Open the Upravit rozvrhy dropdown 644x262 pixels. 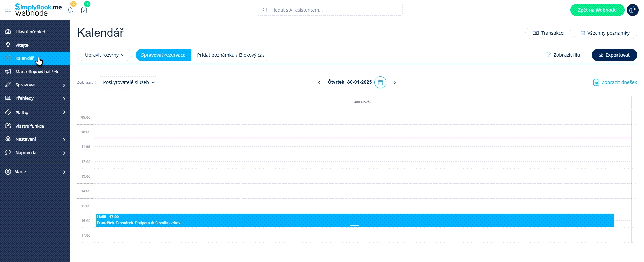pos(104,55)
